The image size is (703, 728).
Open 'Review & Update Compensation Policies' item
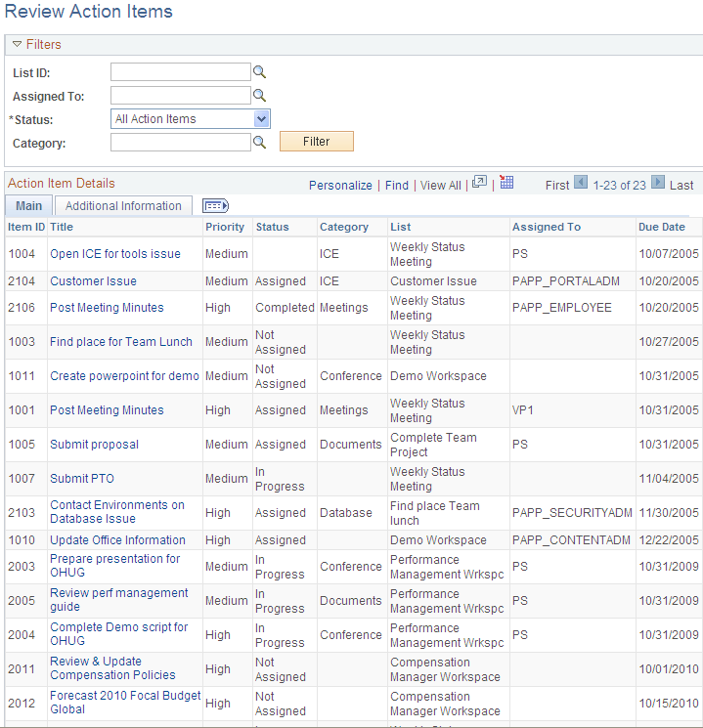[x=112, y=668]
